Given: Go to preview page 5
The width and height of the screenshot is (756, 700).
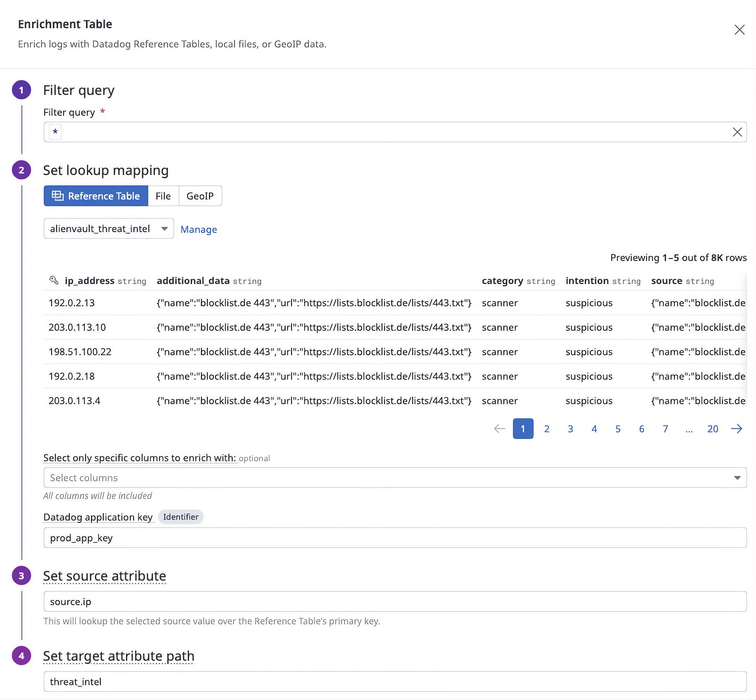Looking at the screenshot, I should pyautogui.click(x=618, y=428).
